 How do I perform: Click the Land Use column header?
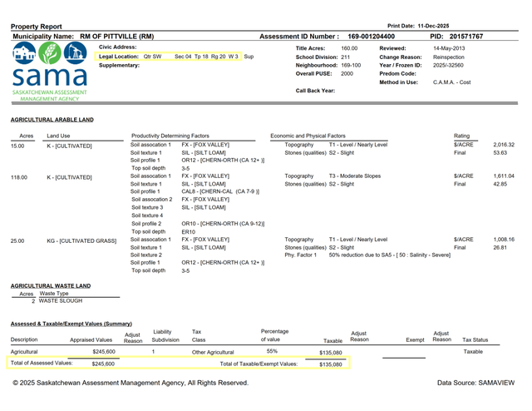58,135
